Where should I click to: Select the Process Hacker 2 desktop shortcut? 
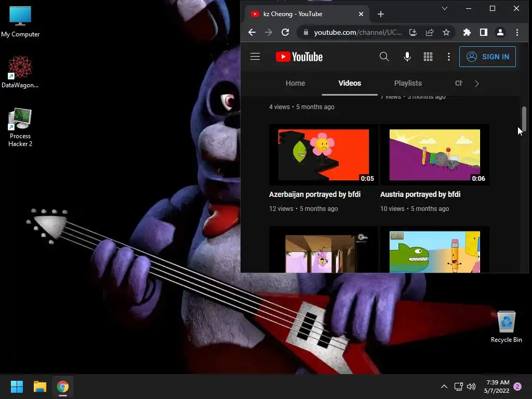click(x=20, y=127)
